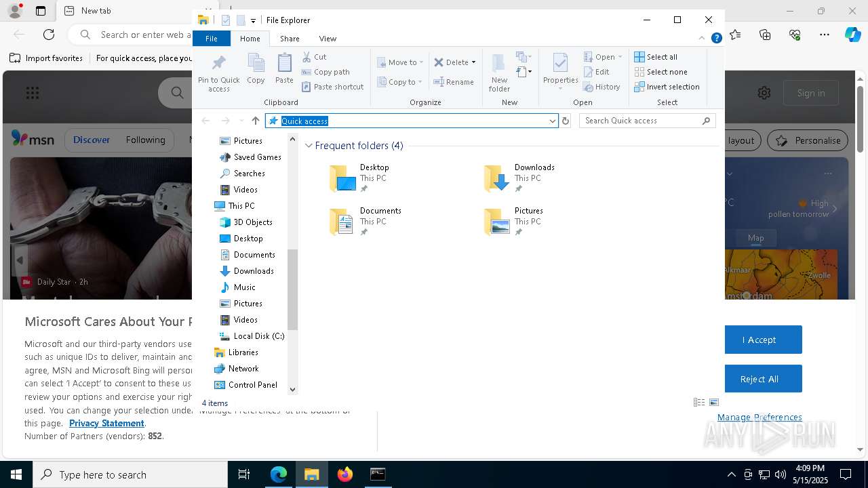Screen dimensions: 868x488
Task: Click Invert selection
Action: pos(667,87)
